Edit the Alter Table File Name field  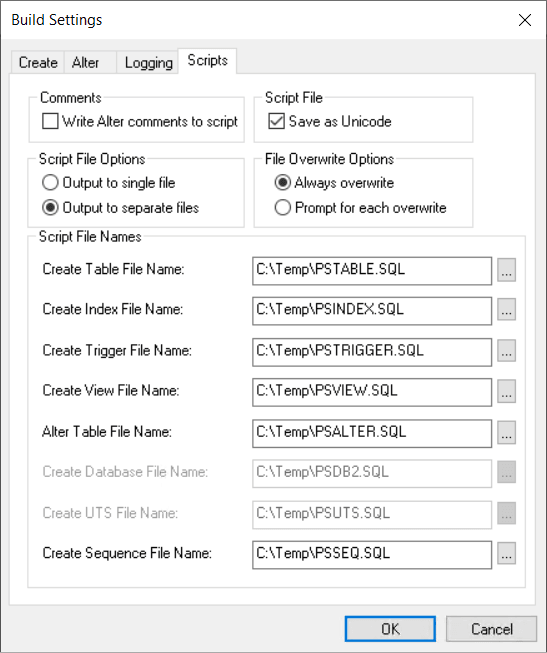click(372, 433)
